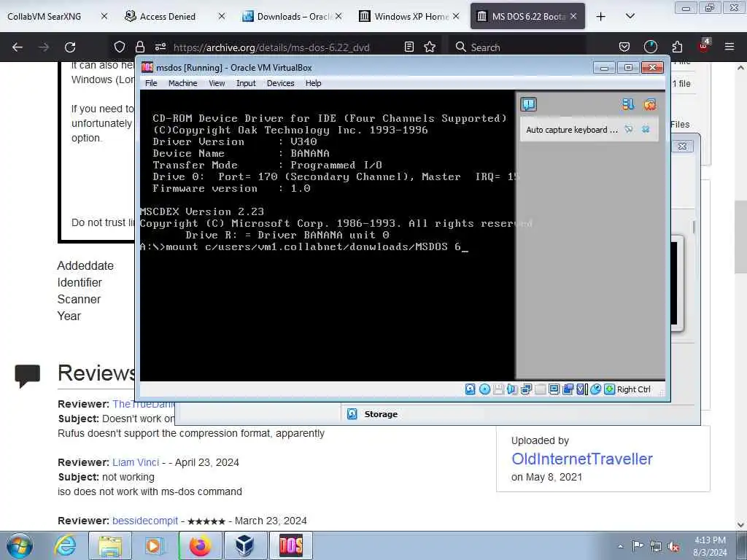Reload the archive.org page
Image resolution: width=747 pixels, height=560 pixels.
point(70,47)
